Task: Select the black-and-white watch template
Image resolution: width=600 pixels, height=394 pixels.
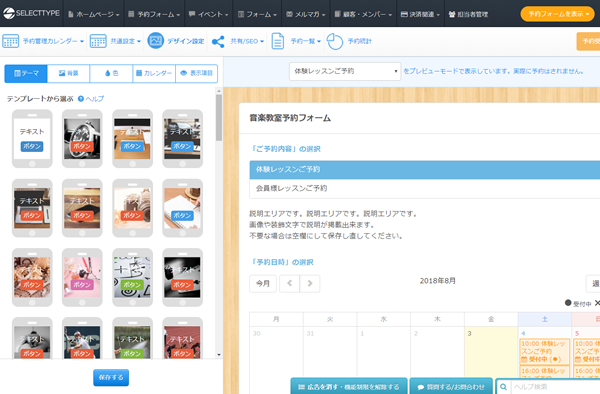Action: [x=82, y=138]
